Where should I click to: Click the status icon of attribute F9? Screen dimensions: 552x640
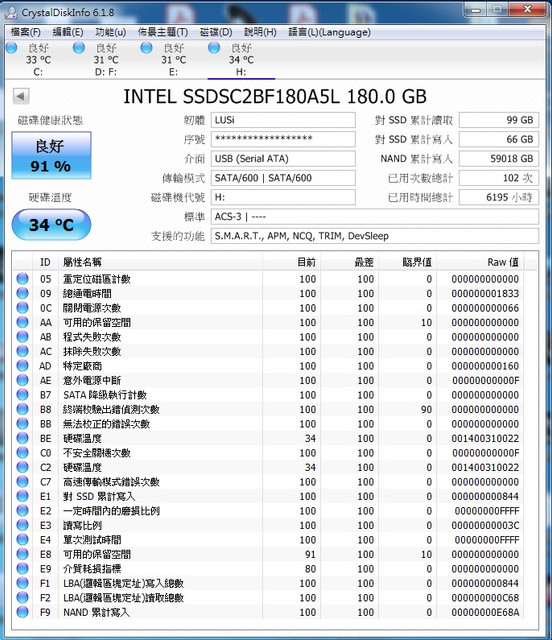click(x=22, y=612)
